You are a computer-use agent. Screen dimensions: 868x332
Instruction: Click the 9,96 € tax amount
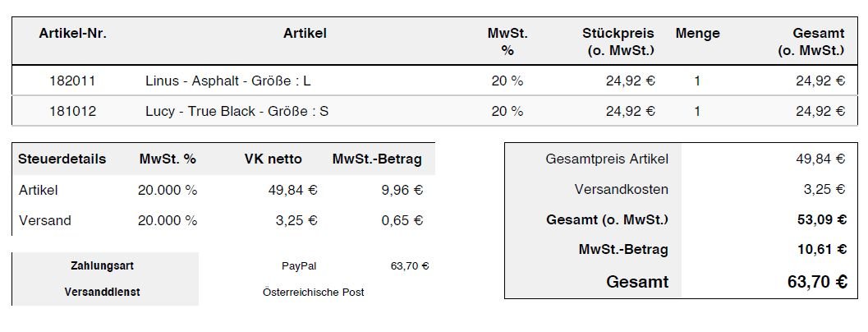tap(402, 190)
